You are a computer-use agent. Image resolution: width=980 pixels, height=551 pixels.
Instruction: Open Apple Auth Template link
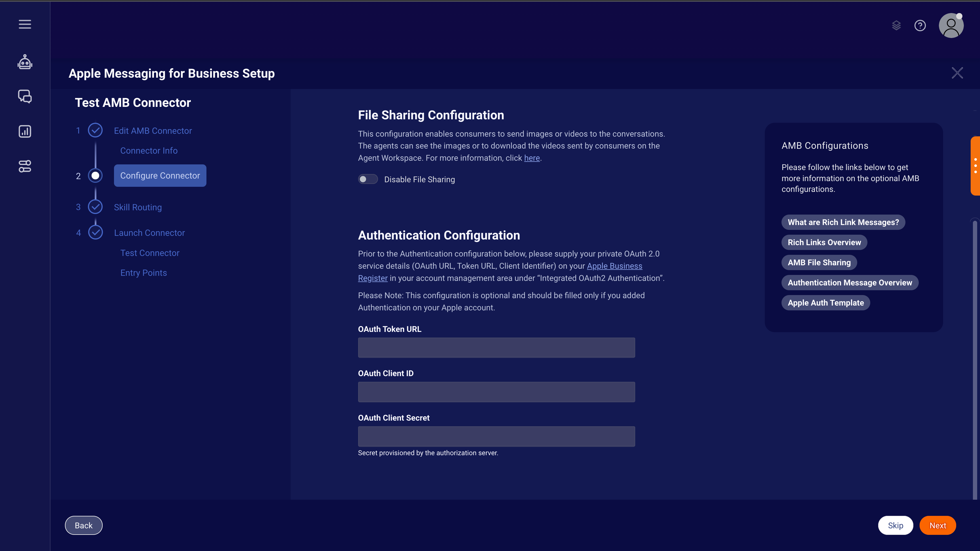click(825, 303)
